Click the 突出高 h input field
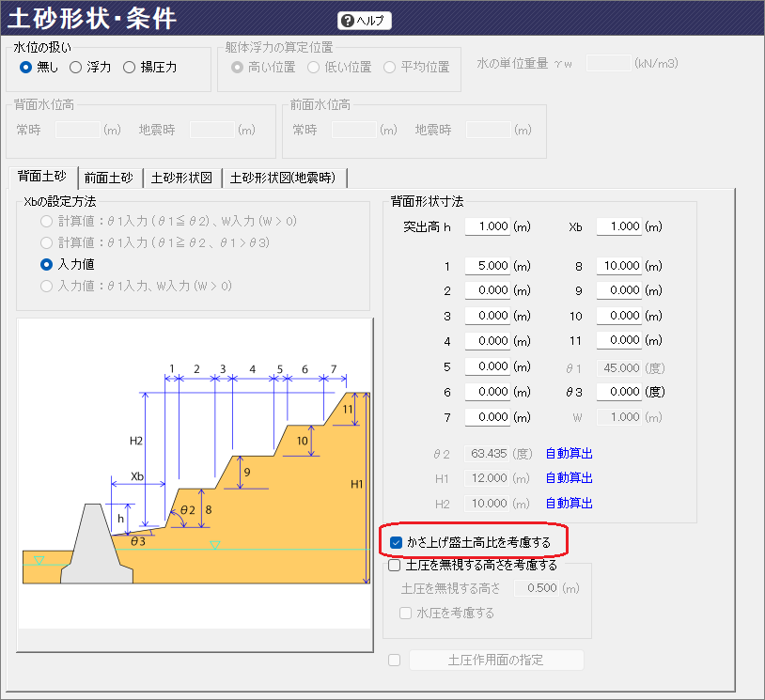This screenshot has width=765, height=700. (x=487, y=226)
